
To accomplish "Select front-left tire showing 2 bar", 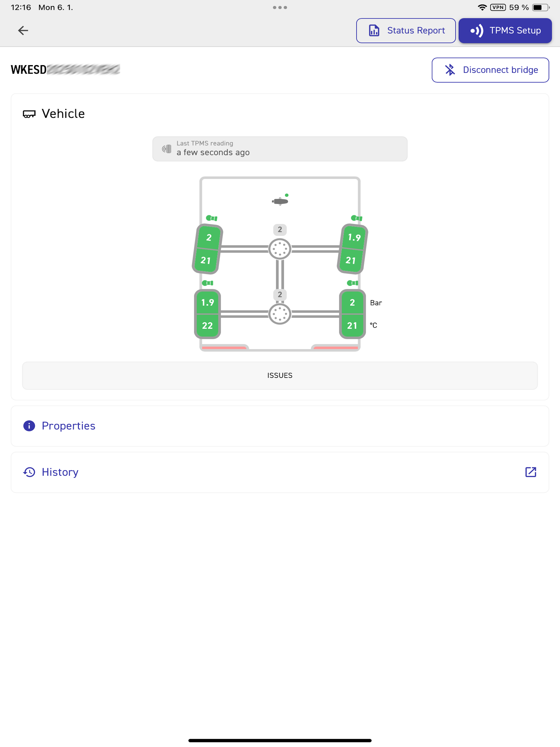I will (207, 249).
